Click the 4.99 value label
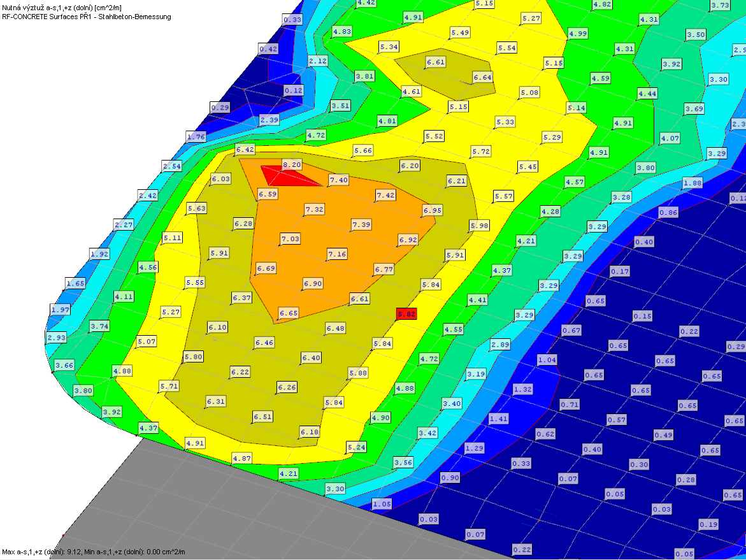746x560 pixels. coord(578,33)
